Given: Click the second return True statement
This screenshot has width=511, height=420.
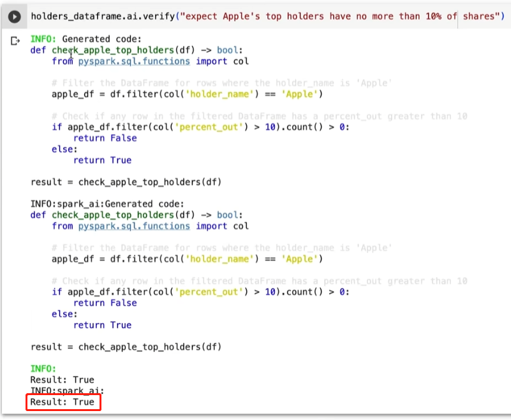Looking at the screenshot, I should click(102, 325).
